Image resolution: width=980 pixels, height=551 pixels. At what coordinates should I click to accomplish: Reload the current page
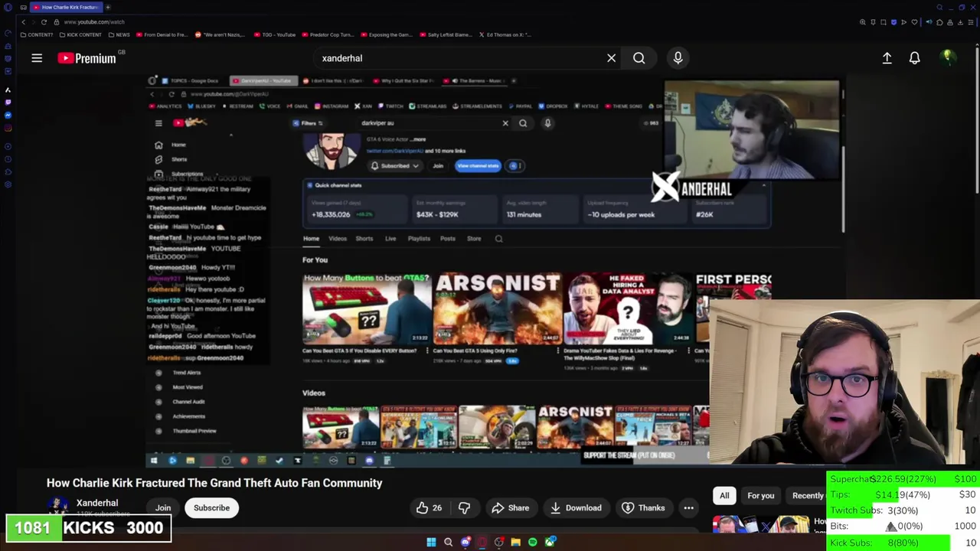[44, 22]
